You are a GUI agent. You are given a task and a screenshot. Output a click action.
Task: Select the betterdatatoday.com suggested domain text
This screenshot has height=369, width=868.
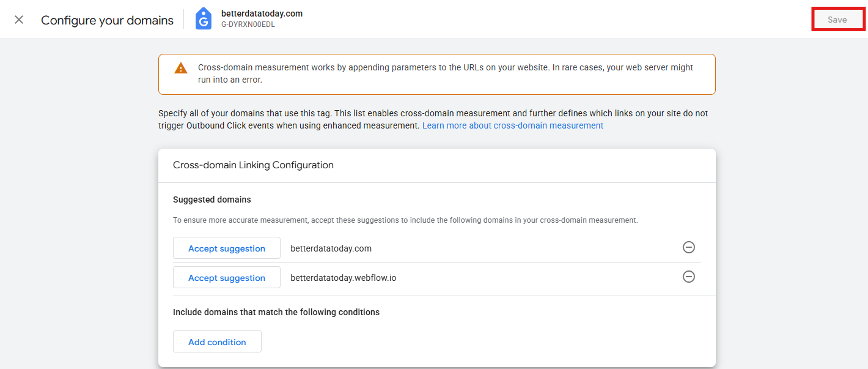point(331,248)
